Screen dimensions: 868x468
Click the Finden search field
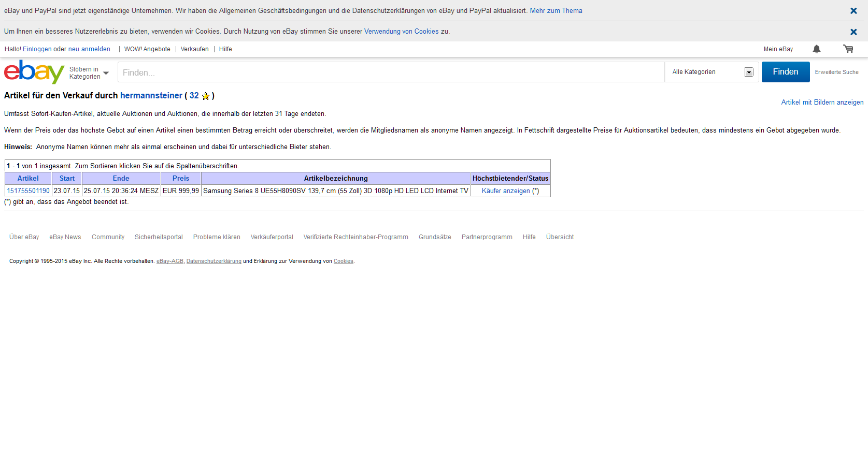[391, 72]
